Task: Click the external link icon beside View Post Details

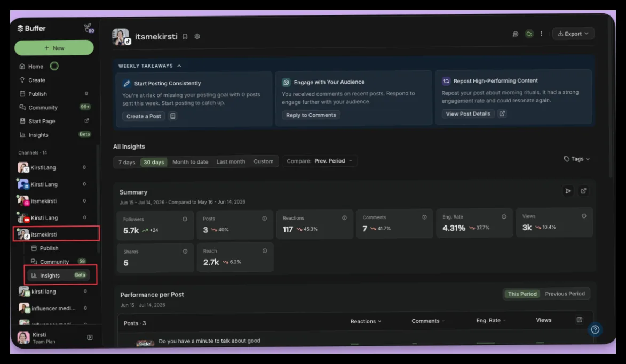Action: coord(502,114)
